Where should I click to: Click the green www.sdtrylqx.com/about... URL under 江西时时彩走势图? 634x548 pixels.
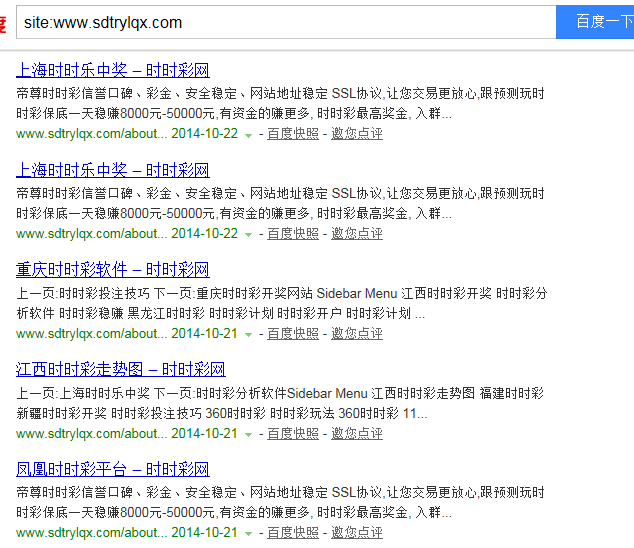[91, 434]
